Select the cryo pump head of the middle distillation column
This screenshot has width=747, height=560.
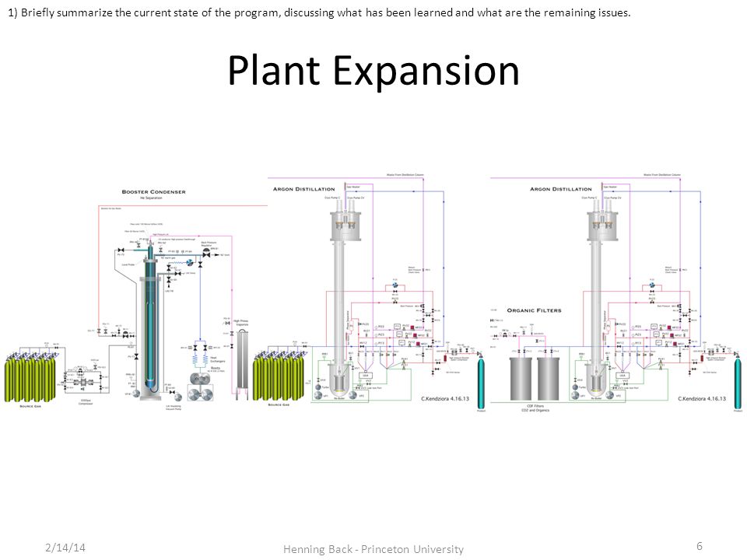[x=345, y=220]
